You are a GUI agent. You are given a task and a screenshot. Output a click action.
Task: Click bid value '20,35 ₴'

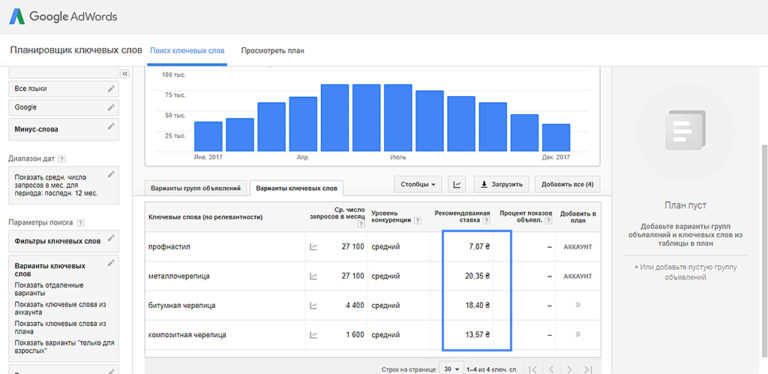point(477,276)
